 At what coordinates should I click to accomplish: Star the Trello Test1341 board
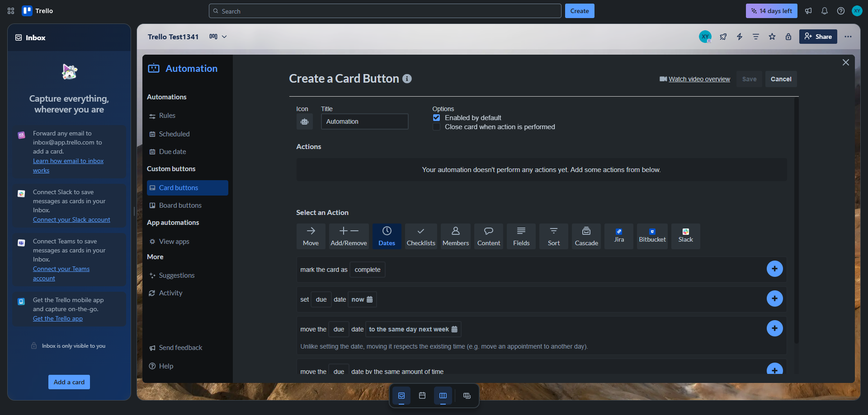coord(772,37)
